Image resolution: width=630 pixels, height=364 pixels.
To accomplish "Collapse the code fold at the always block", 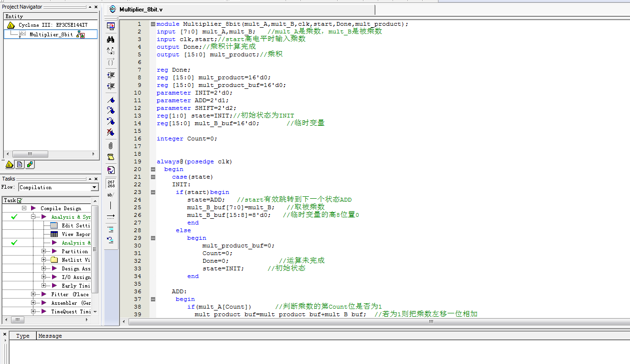I will [153, 169].
